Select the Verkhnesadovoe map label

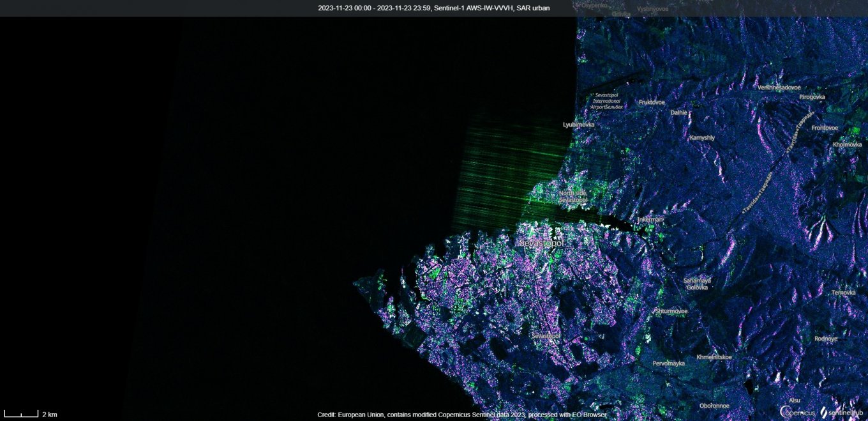(779, 88)
